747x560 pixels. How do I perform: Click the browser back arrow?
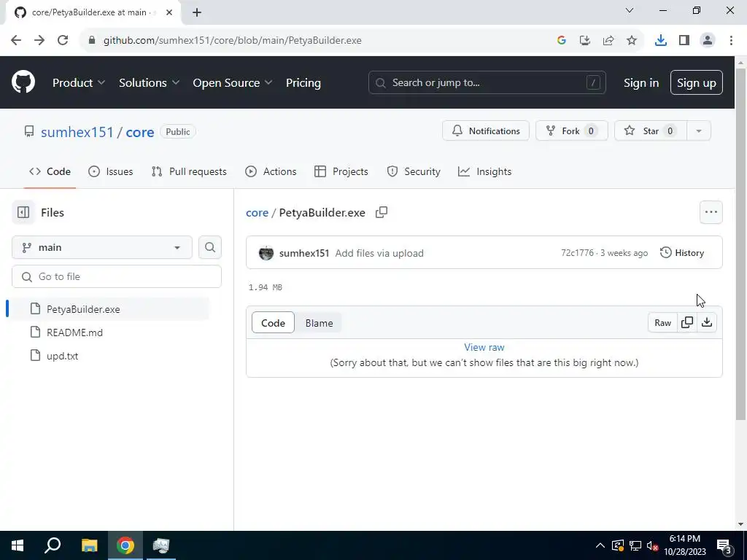coord(16,41)
